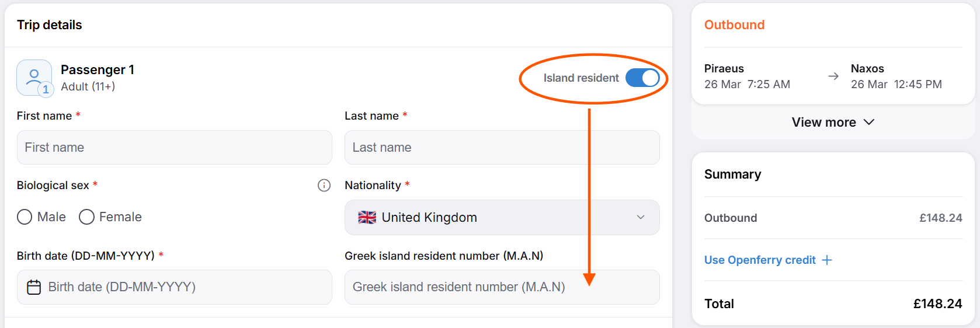Click the Passenger 1 avatar icon
Screen dimensions: 980x328
pyautogui.click(x=34, y=78)
